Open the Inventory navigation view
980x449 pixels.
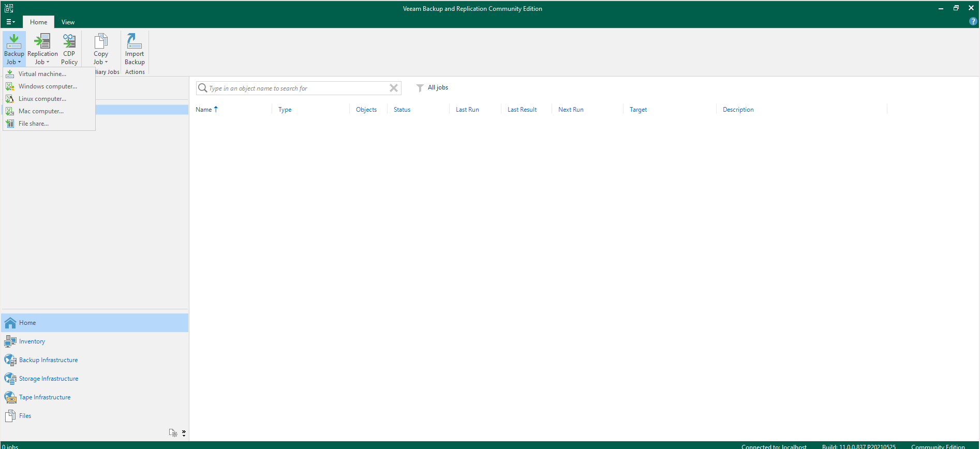pos(32,341)
